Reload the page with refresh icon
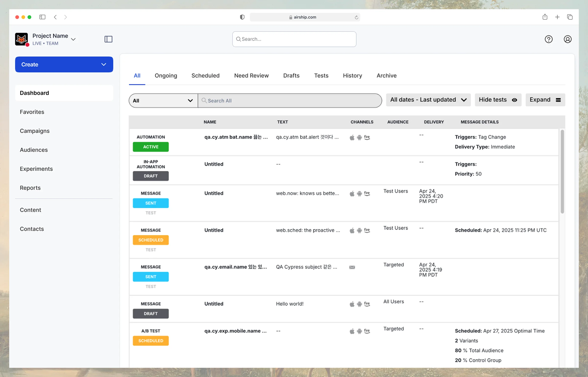 [356, 17]
